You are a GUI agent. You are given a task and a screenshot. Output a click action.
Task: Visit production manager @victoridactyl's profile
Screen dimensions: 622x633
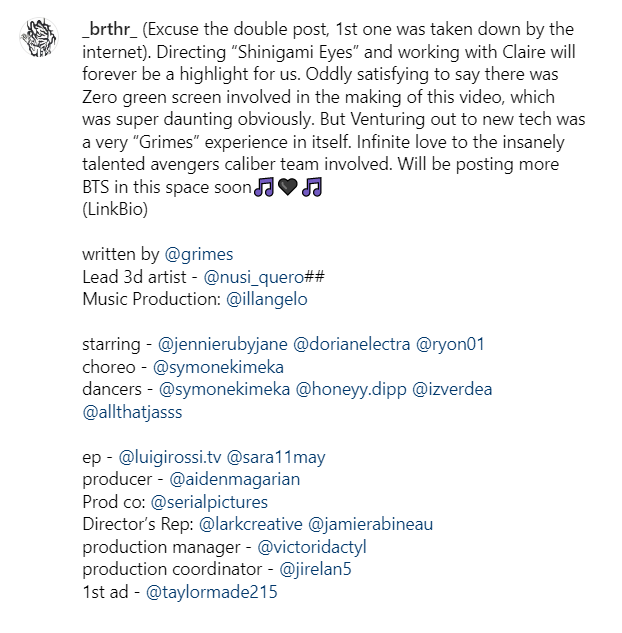pyautogui.click(x=312, y=547)
